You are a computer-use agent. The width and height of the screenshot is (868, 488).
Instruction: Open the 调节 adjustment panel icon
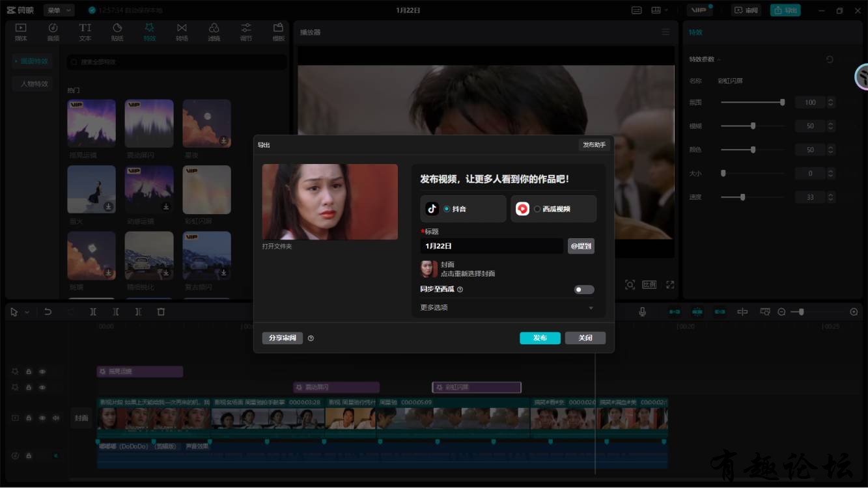click(246, 32)
